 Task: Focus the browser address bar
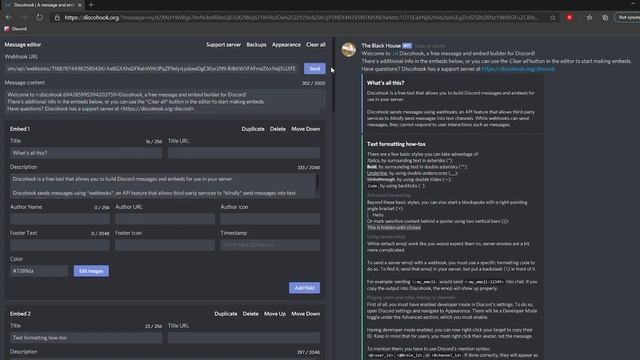[302, 18]
